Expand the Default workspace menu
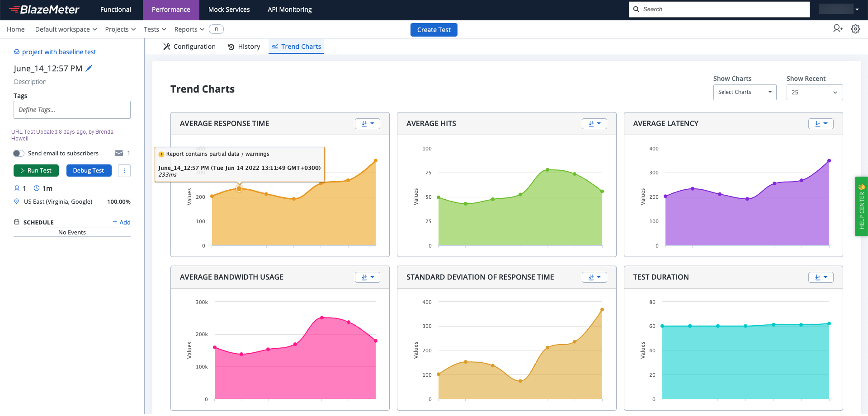868x416 pixels. (66, 29)
